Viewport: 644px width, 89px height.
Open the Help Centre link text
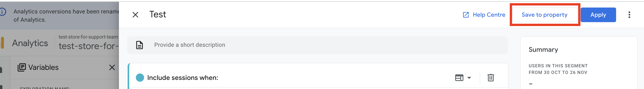point(489,15)
